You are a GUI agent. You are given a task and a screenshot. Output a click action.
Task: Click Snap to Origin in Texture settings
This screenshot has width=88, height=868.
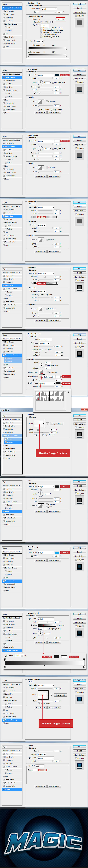pyautogui.click(x=56, y=424)
